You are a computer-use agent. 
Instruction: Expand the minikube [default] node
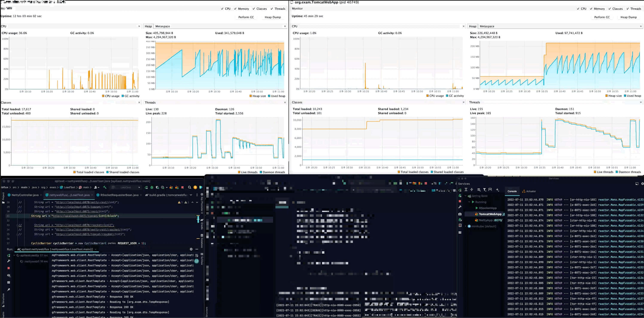(465, 226)
